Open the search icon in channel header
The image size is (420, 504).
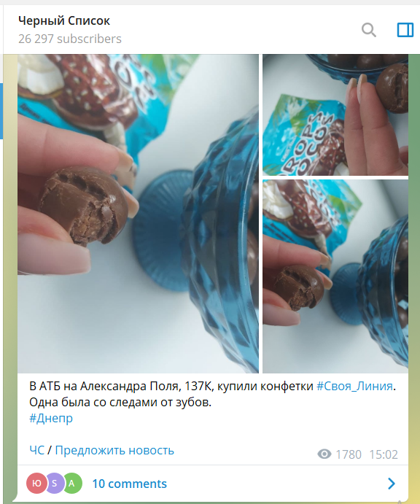click(x=368, y=30)
